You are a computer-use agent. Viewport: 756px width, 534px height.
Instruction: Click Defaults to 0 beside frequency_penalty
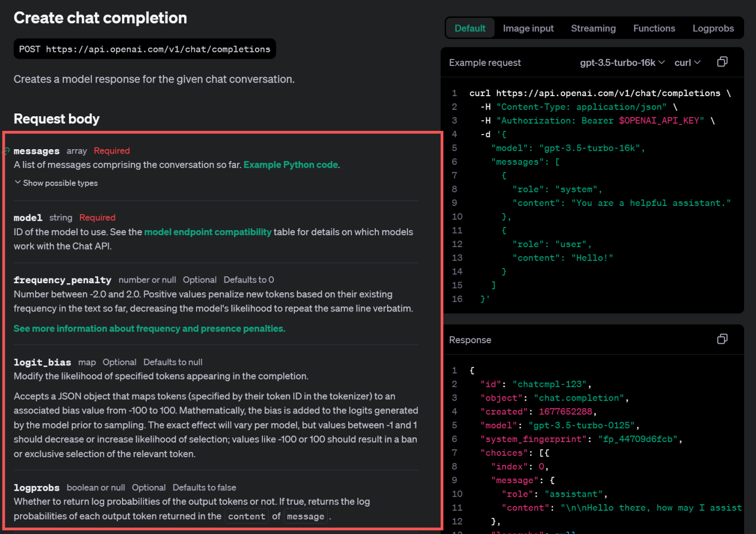click(249, 280)
